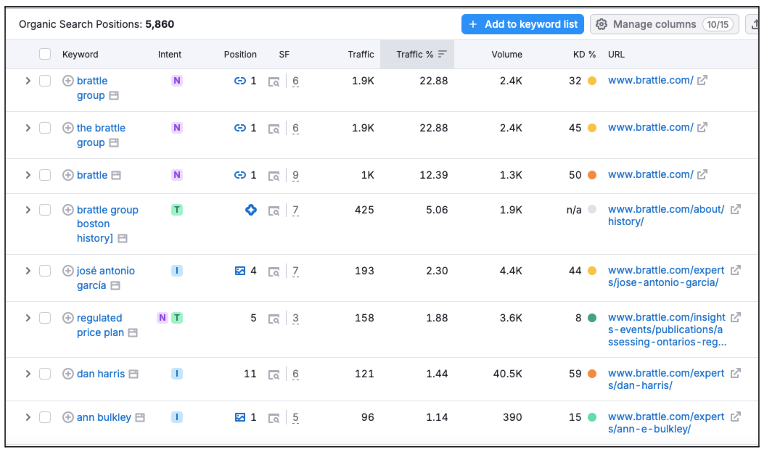Click the add icon beside 'brattle group' keyword
The image size is (763, 450).
(68, 81)
